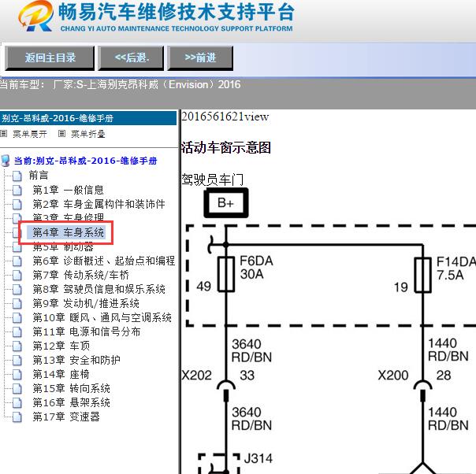Viewport: 476px width, 474px height.
Task: Click the root computer icon beside 当前:别克-昂科威-2016-维修手册
Action: click(x=6, y=161)
